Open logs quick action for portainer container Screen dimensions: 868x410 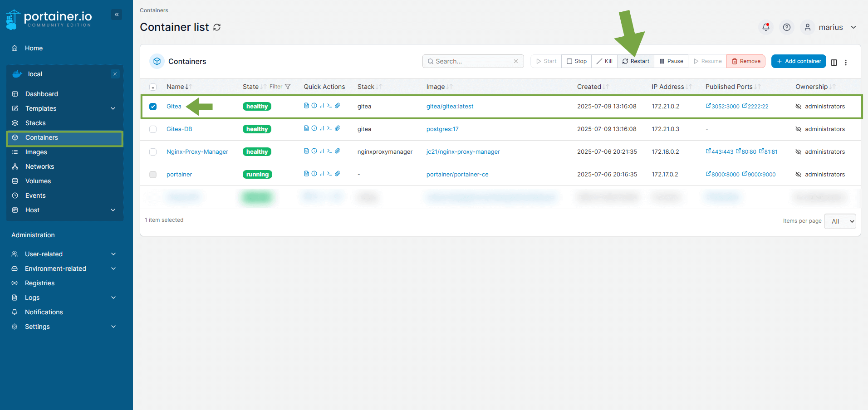pos(306,174)
